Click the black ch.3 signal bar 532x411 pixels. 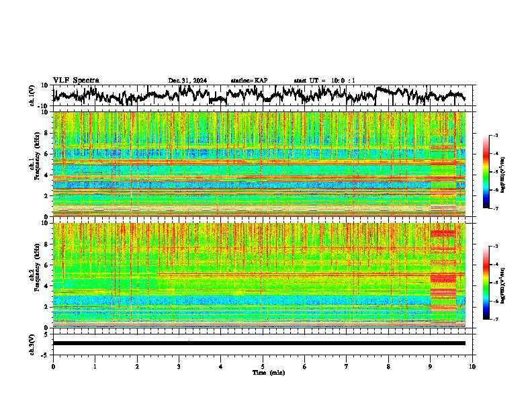pos(259,343)
